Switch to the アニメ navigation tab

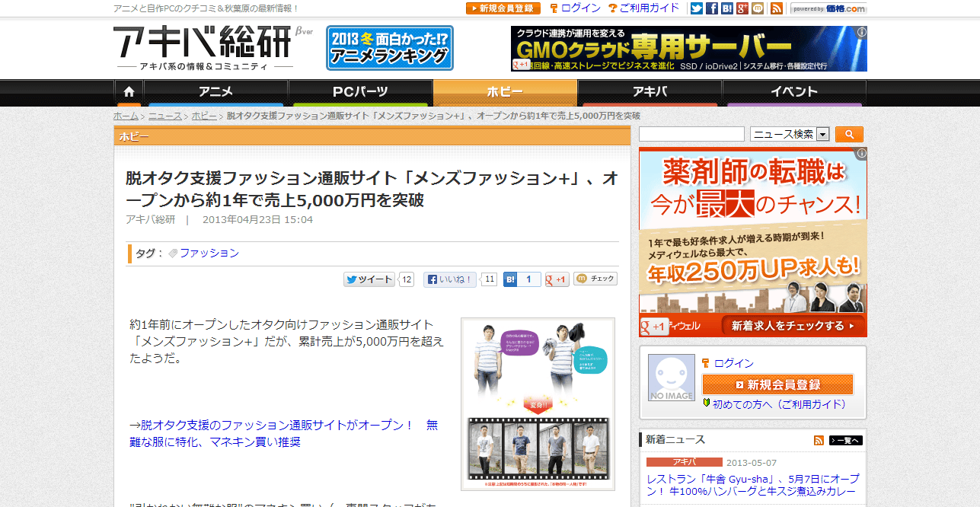pyautogui.click(x=215, y=91)
